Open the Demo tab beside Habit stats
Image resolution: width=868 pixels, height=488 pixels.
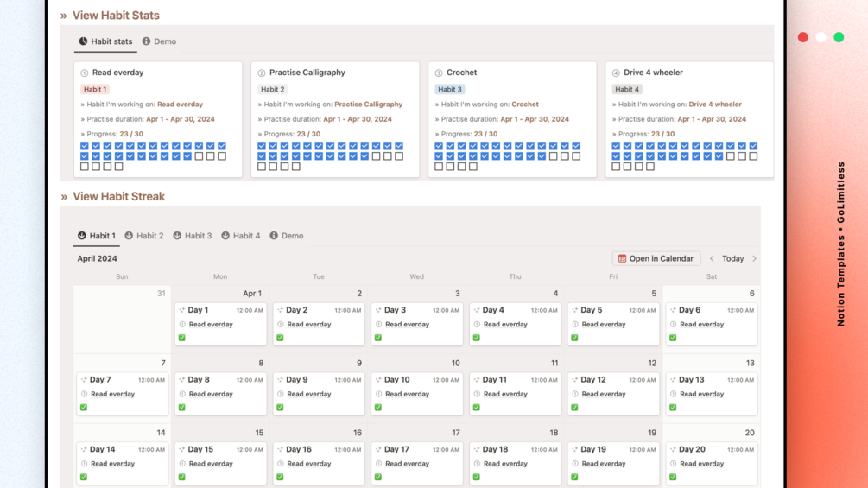tap(160, 41)
